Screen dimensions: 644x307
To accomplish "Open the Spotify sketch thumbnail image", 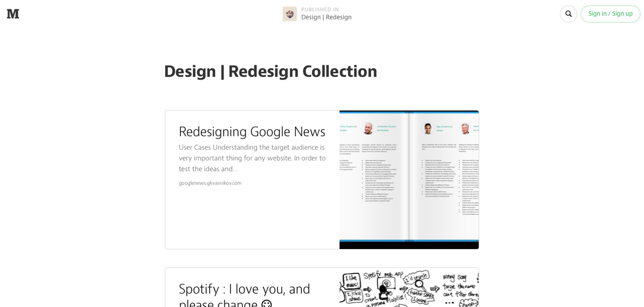I will tap(409, 288).
